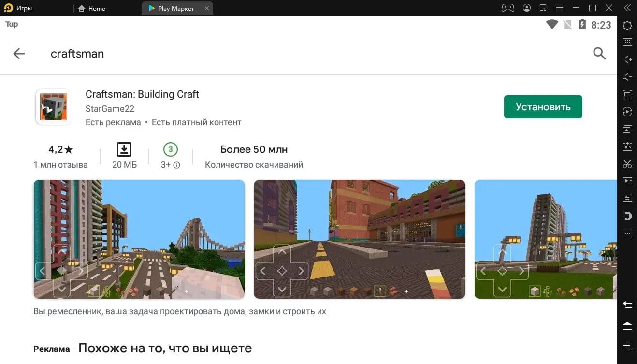Open first screenshot with roller coaster
This screenshot has width=637, height=364.
[139, 239]
